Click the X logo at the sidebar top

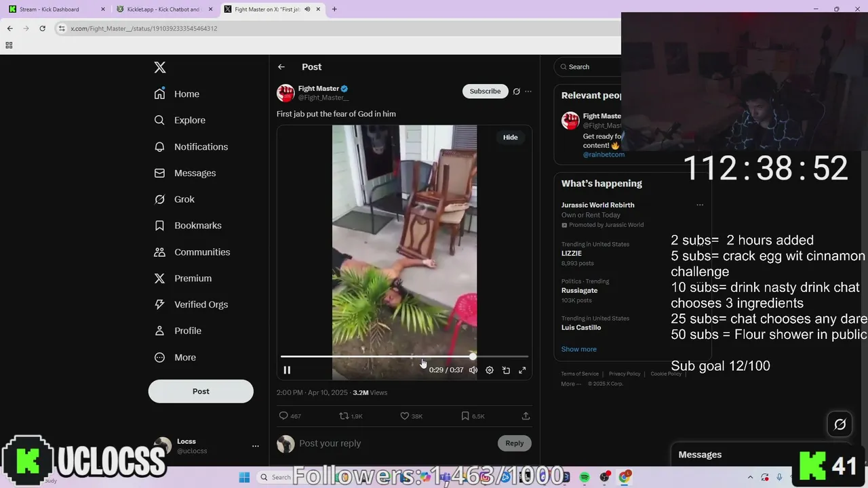tap(160, 67)
